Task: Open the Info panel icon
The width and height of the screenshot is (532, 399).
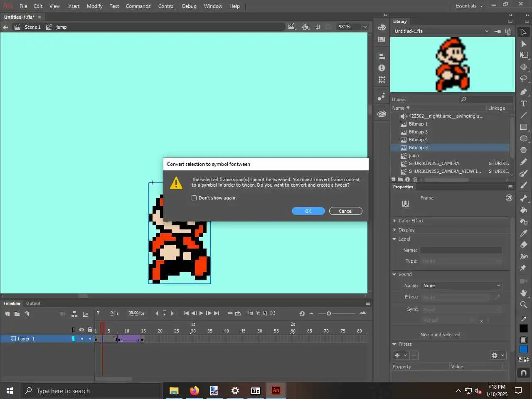Action: pyautogui.click(x=382, y=68)
